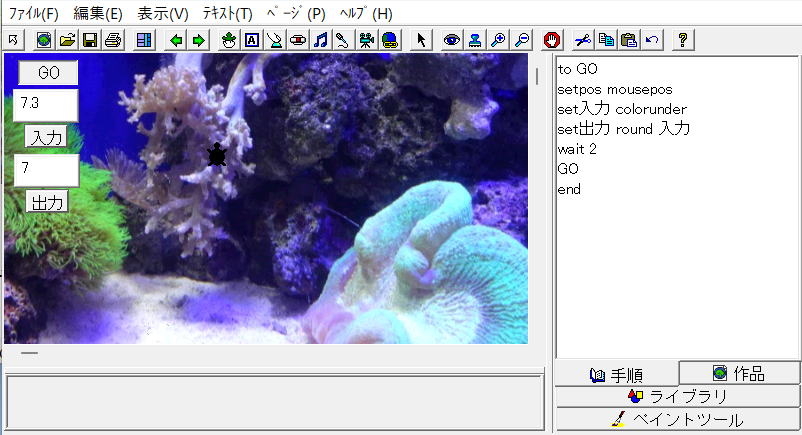Open the ページ(P) menu
Screen dimensions: 802x435
(x=296, y=13)
